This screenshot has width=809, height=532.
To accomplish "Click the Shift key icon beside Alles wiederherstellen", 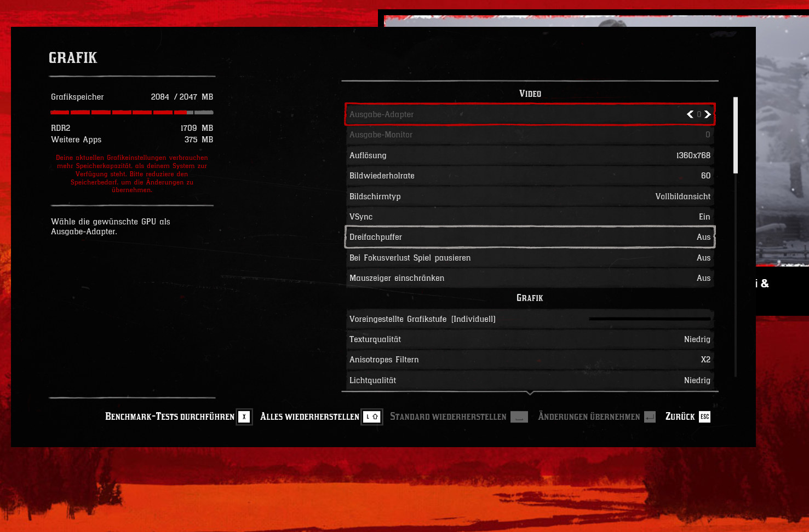I will pos(372,417).
